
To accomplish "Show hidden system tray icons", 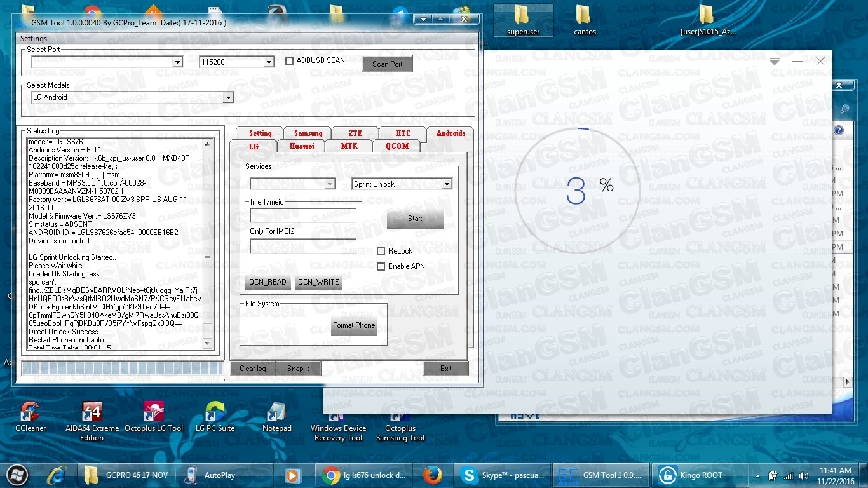I will click(x=757, y=475).
